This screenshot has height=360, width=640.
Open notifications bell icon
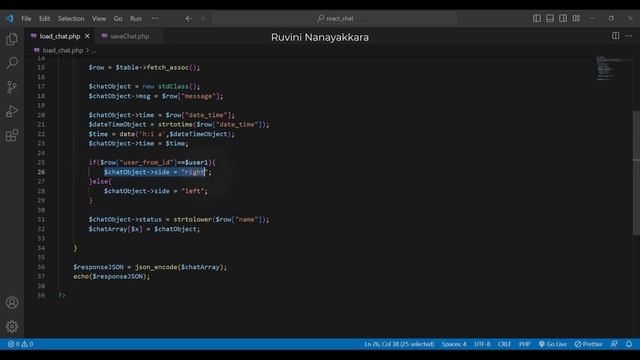point(629,344)
